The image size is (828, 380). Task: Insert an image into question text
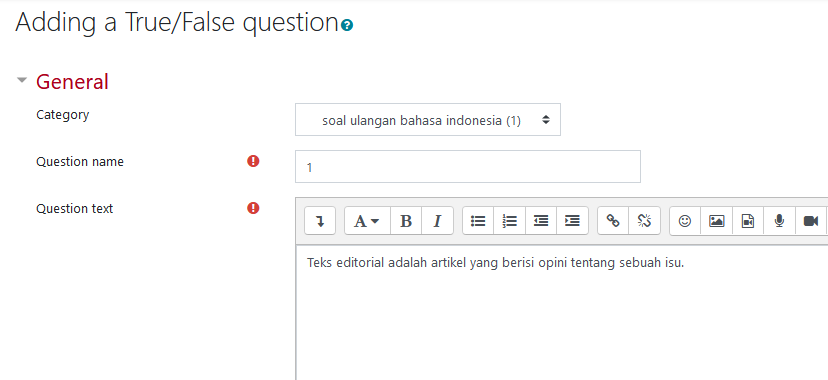717,221
